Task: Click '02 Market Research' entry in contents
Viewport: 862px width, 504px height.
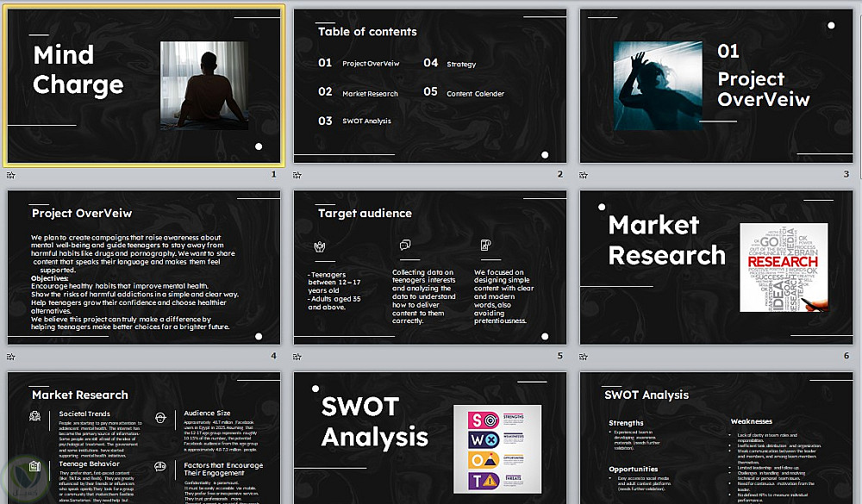Action: (x=358, y=92)
